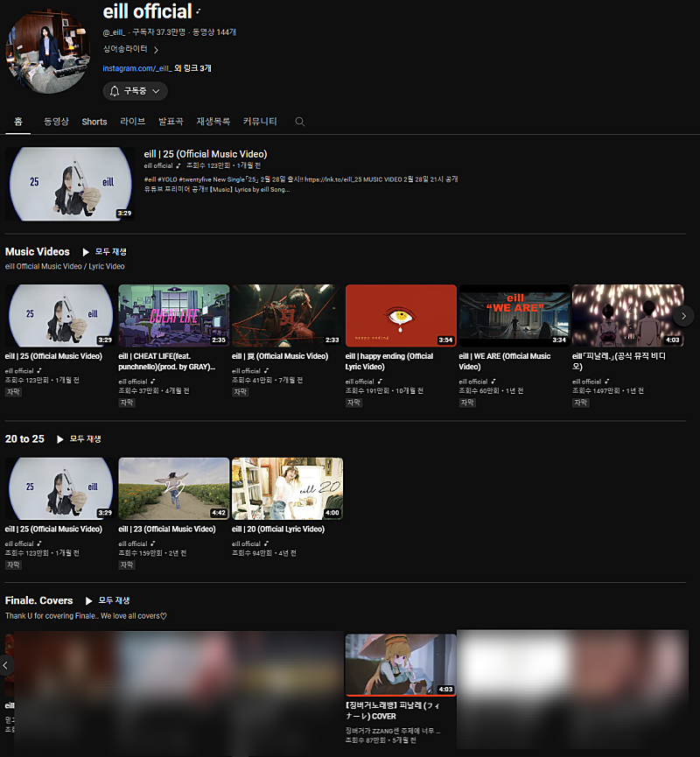The image size is (700, 757).
Task: Click eill | 20 (Official Lyric Video) title
Action: coord(278,529)
